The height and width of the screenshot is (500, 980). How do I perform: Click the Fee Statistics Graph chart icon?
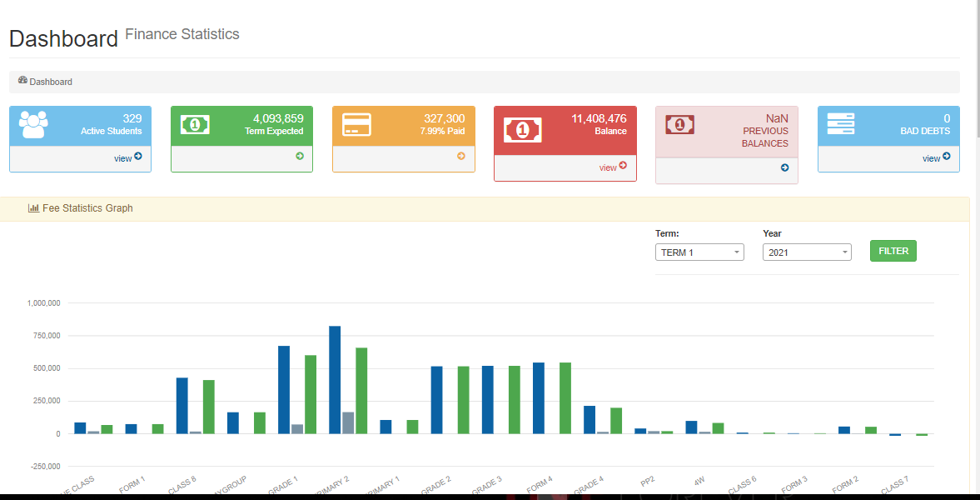click(33, 208)
